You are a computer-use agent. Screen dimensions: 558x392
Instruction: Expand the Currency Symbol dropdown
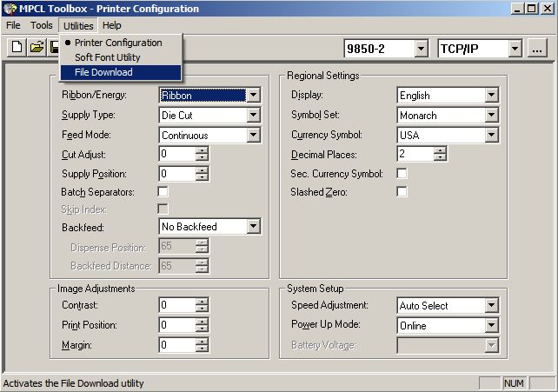tap(491, 135)
